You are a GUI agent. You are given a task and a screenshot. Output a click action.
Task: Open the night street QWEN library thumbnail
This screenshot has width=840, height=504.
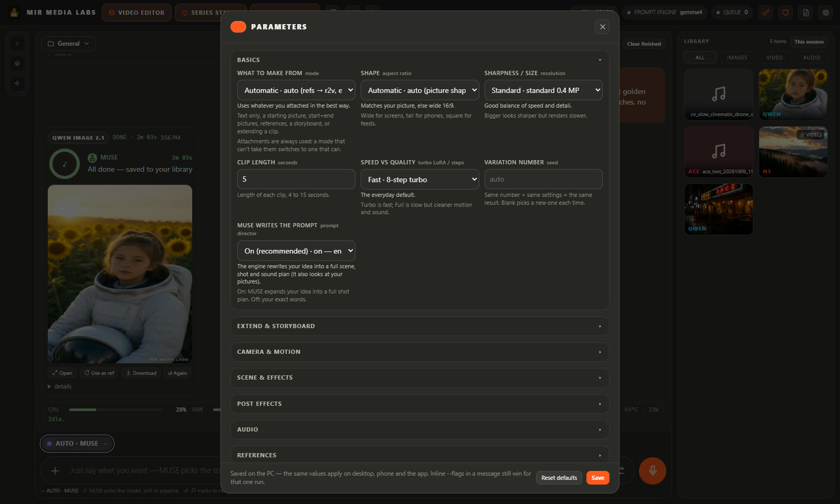(x=719, y=209)
